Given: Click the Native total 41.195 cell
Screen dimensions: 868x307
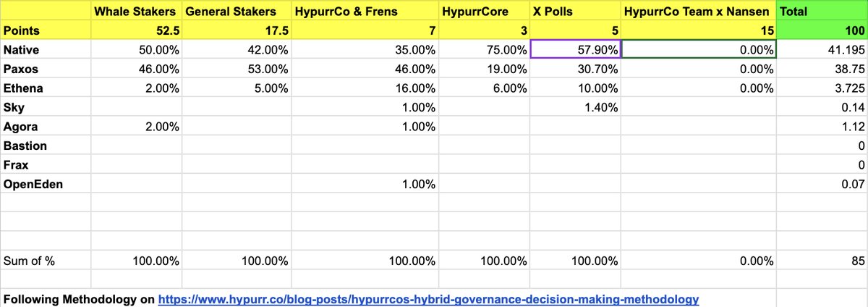Looking at the screenshot, I should tap(822, 49).
